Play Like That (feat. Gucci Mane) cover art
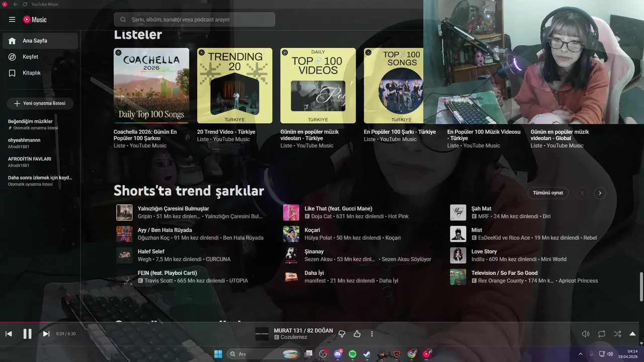The image size is (644, 362). 291,212
